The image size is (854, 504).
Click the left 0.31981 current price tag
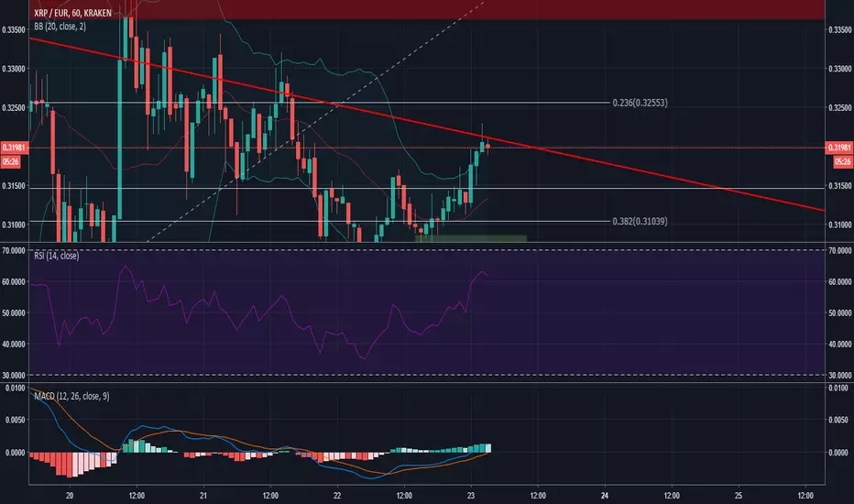click(14, 148)
